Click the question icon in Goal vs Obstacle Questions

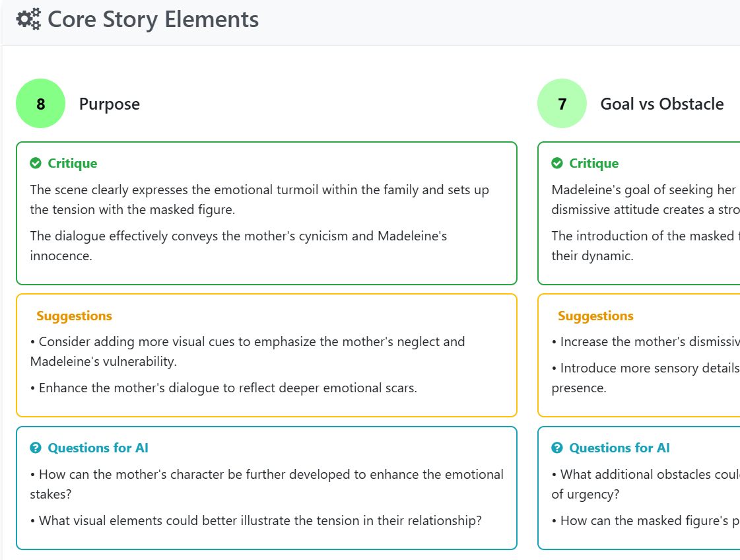[x=557, y=448]
